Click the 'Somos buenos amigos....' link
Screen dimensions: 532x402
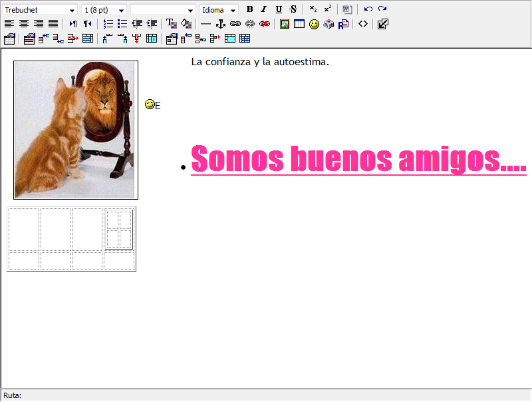pyautogui.click(x=358, y=159)
